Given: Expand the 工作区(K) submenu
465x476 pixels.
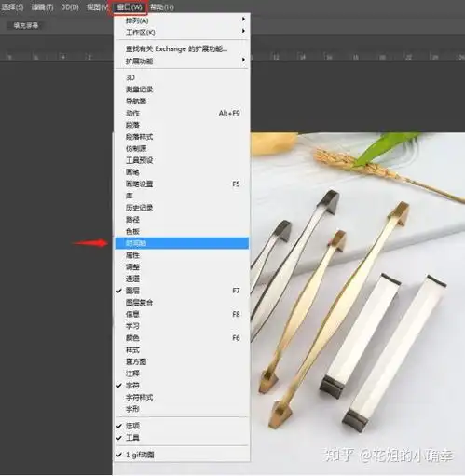Looking at the screenshot, I should (182, 33).
